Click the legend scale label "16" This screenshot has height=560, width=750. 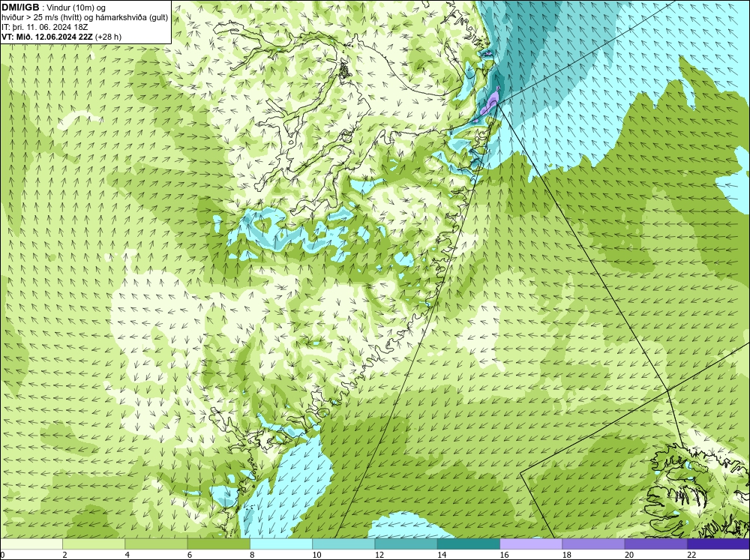[504, 555]
